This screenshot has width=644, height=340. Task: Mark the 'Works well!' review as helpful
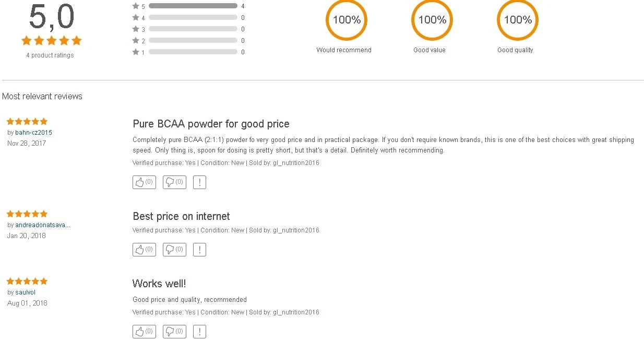point(144,332)
